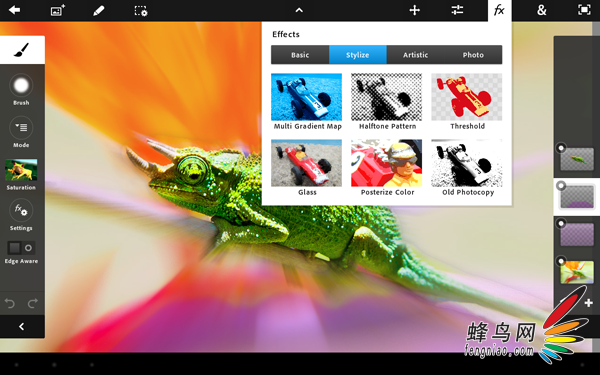Toggle visibility circle of chameleon layer
The height and width of the screenshot is (375, 600).
(561, 148)
